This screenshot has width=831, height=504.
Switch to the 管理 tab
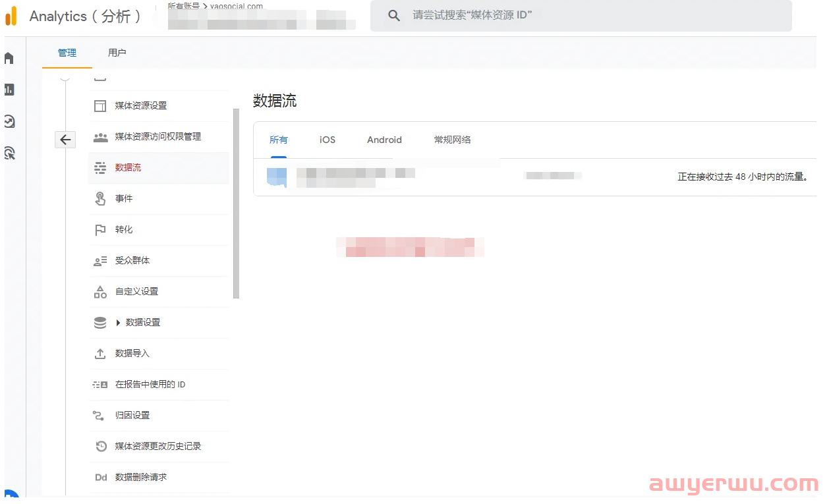click(x=67, y=53)
